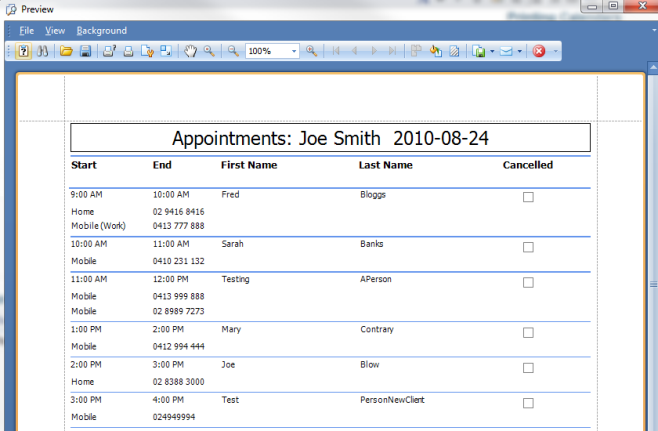The width and height of the screenshot is (658, 431).
Task: Click the Zoom Out magnifier icon
Action: [232, 51]
